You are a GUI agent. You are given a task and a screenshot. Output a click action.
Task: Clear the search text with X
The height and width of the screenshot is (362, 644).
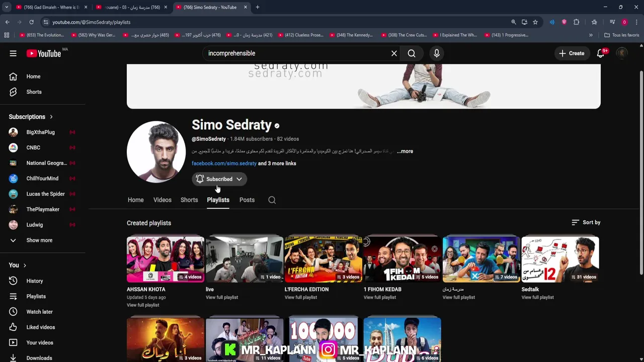coord(394,53)
